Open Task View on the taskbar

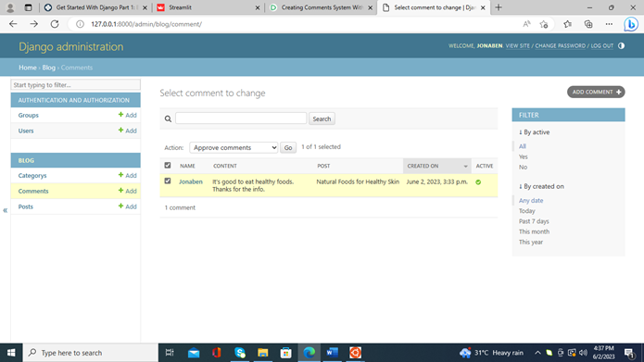170,353
